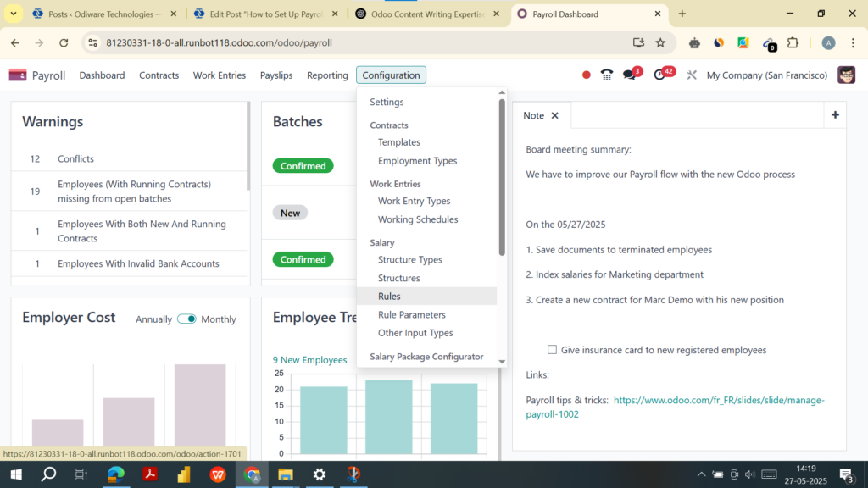The height and width of the screenshot is (488, 868).
Task: Switch to the Reporting menu
Action: pyautogui.click(x=327, y=75)
